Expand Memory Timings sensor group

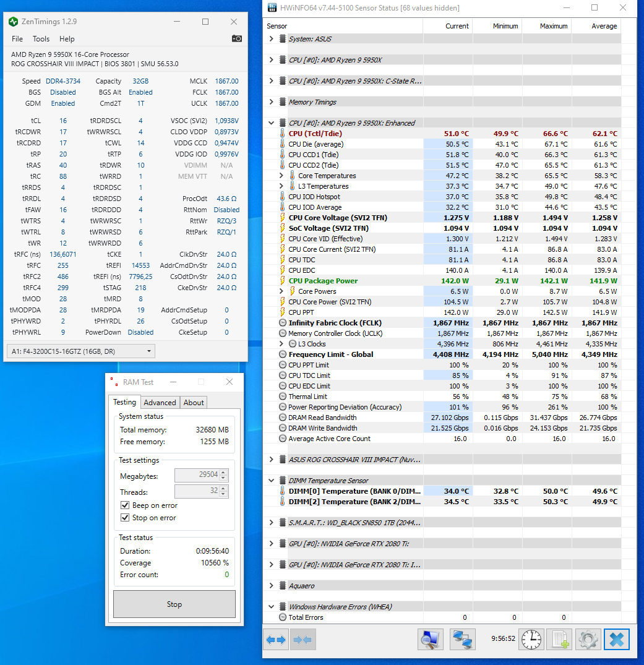272,102
